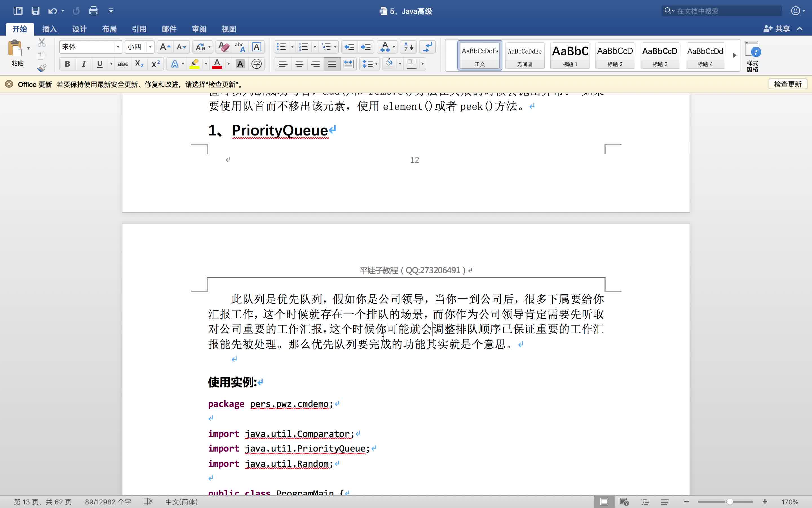Click the Save icon in the title bar
The image size is (812, 508).
35,11
